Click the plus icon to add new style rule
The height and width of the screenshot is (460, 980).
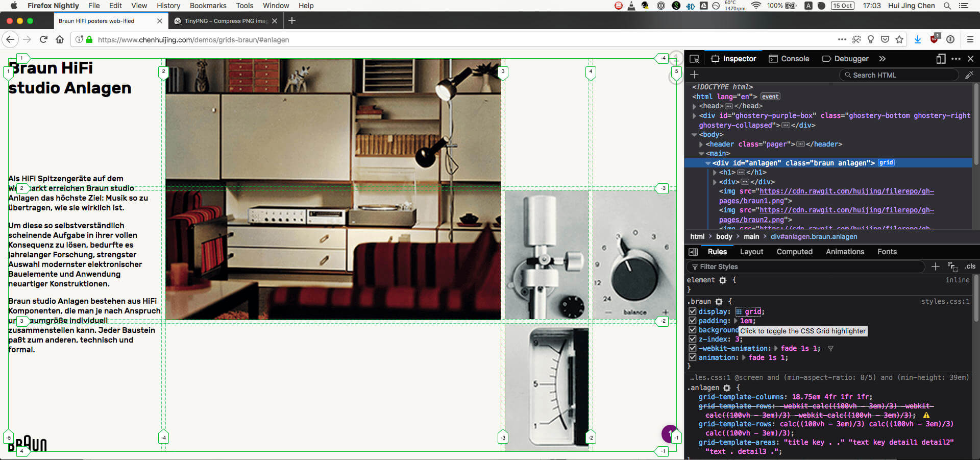point(935,267)
